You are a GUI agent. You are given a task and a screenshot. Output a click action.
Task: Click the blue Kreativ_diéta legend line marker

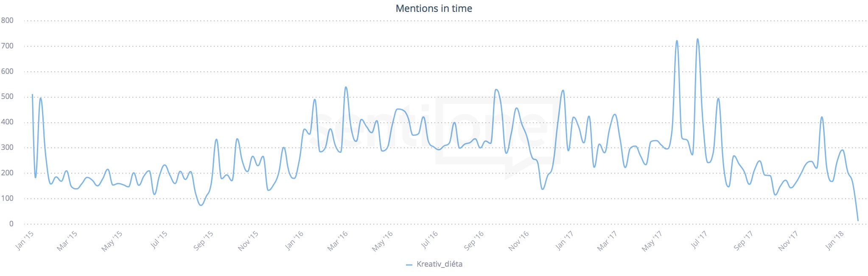tap(409, 265)
